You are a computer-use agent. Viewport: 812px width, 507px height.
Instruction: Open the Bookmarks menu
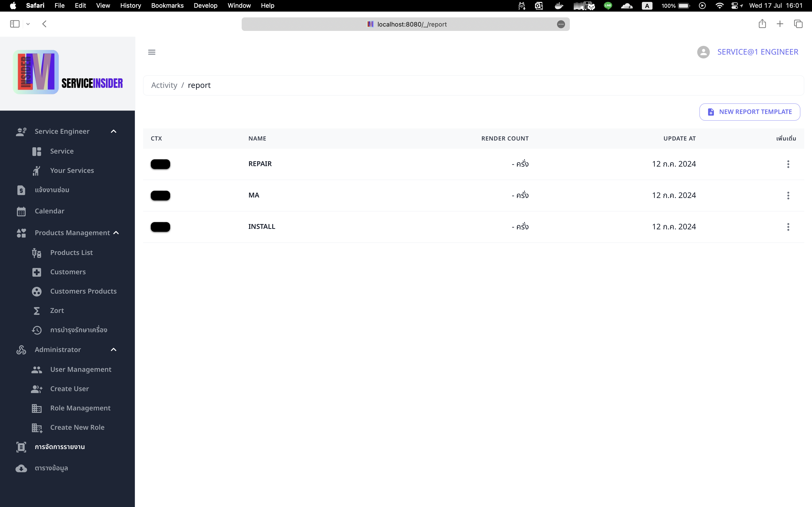167,5
